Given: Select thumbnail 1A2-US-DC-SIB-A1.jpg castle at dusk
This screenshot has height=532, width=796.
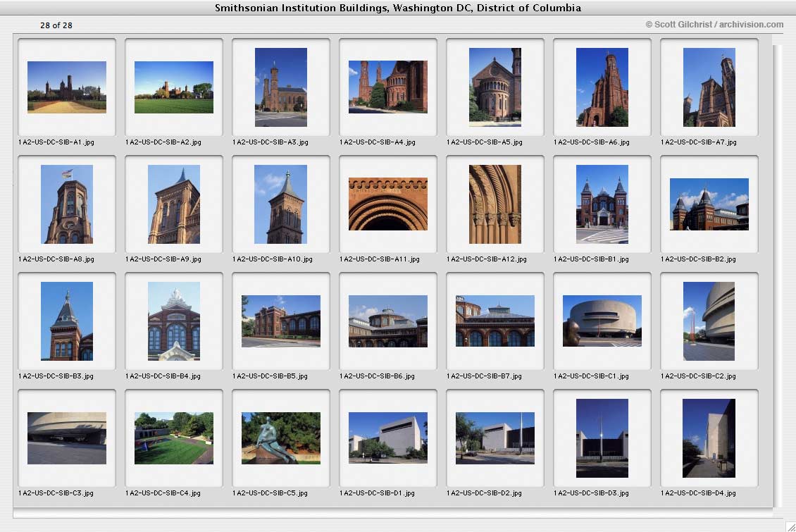Looking at the screenshot, I should 67,87.
